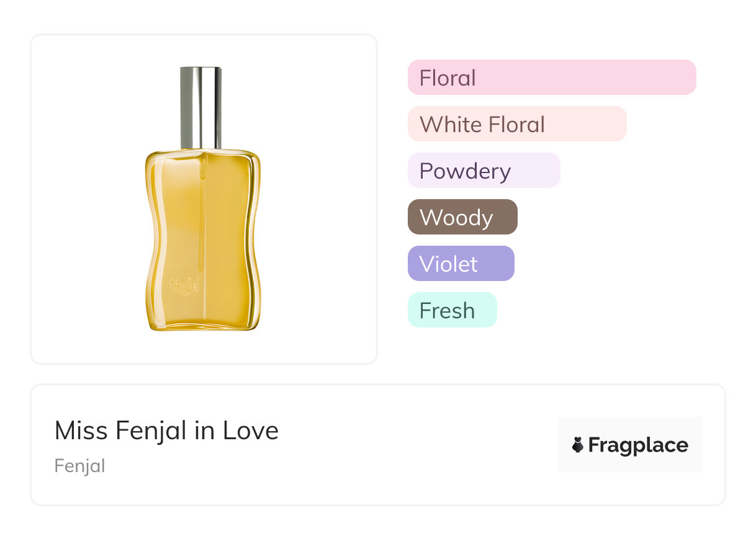Click the embossed Fenjal logo on the bottle
The width and height of the screenshot is (756, 536).
[x=184, y=285]
